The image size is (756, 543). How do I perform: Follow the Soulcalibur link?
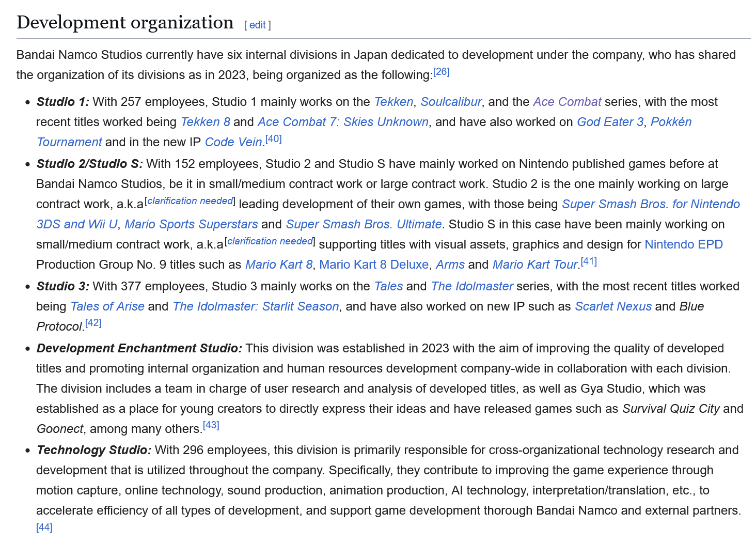pyautogui.click(x=451, y=102)
